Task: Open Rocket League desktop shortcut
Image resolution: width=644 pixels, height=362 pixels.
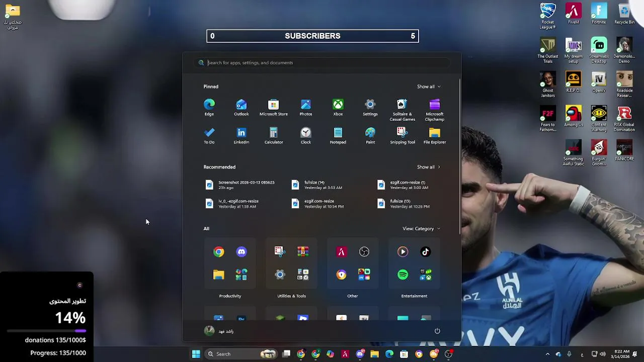Action: (548, 16)
